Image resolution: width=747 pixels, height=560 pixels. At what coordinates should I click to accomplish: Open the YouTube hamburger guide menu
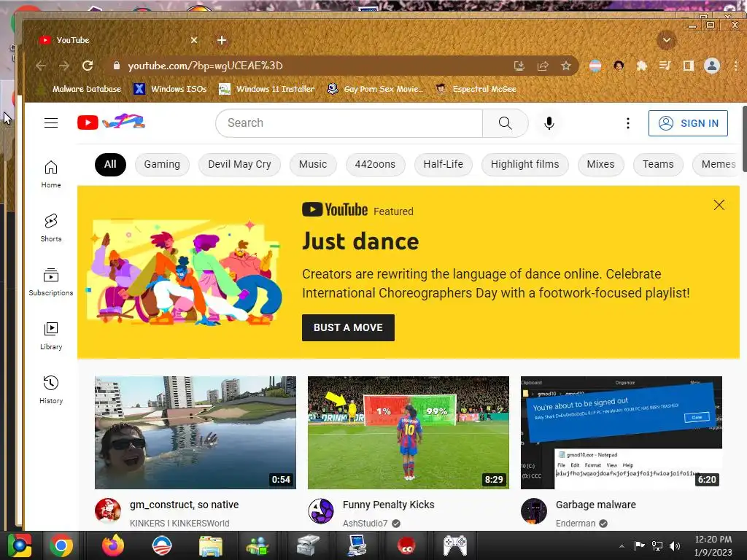[51, 122]
